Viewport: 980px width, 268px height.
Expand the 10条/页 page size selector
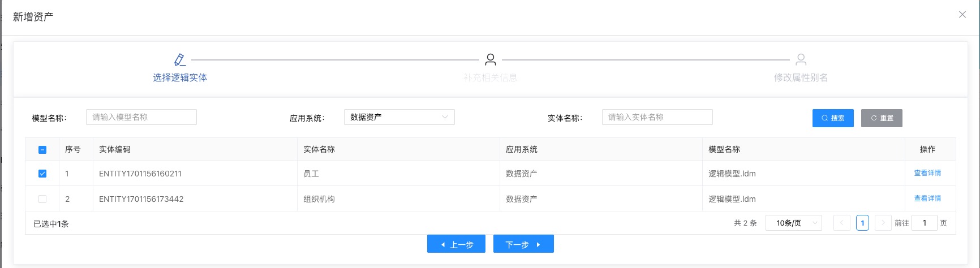click(793, 223)
